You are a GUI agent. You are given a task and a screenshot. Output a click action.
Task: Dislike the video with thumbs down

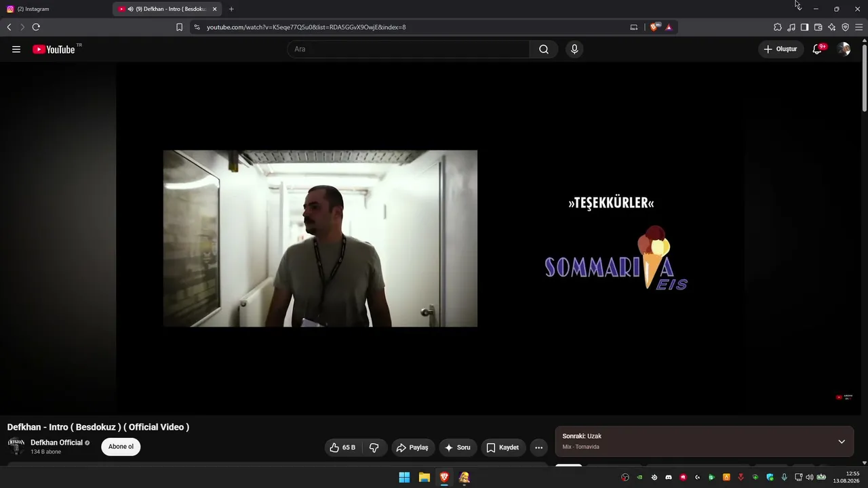pyautogui.click(x=374, y=447)
